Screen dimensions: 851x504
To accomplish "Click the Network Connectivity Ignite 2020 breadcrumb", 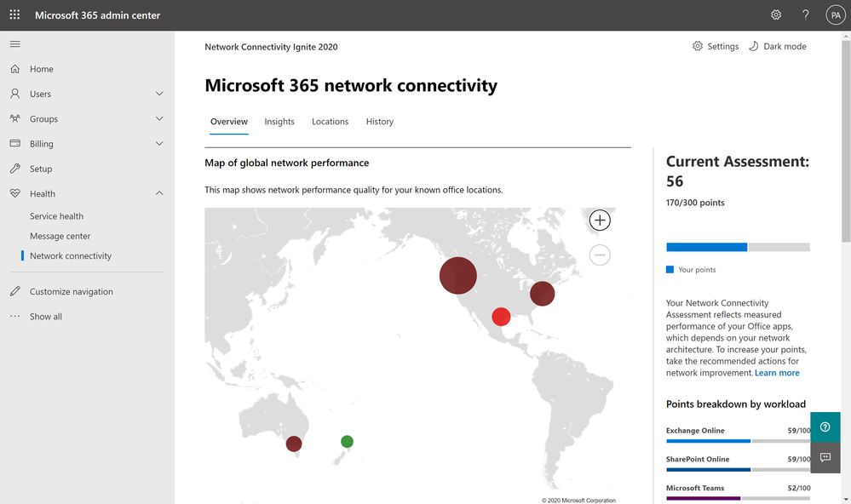I will 271,47.
